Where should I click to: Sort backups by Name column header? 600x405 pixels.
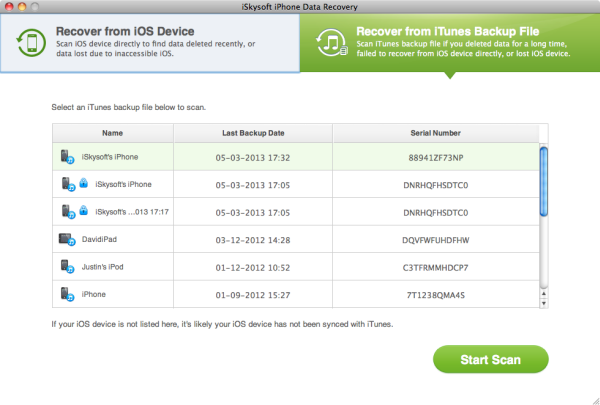pyautogui.click(x=112, y=133)
